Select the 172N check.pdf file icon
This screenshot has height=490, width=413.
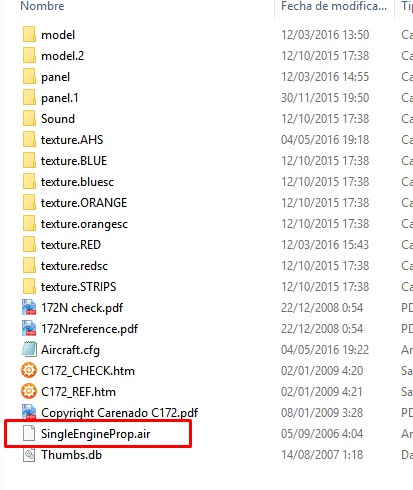(29, 307)
